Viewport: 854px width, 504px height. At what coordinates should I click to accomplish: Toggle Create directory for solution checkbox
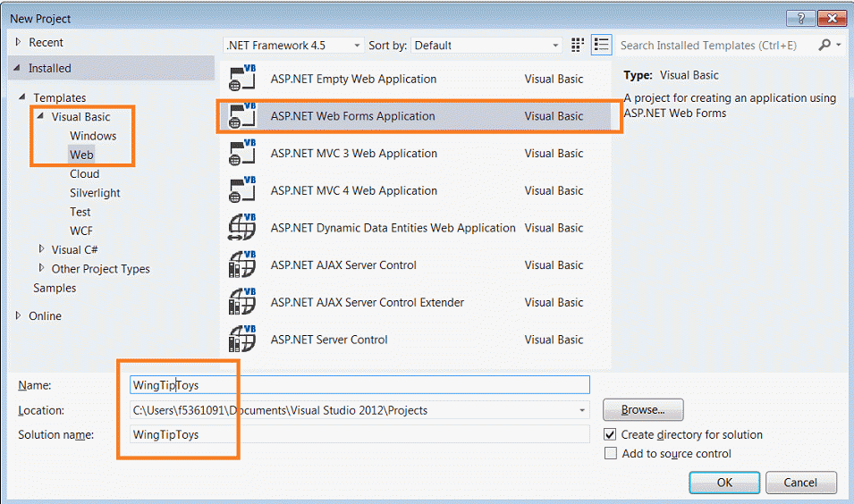click(x=611, y=434)
